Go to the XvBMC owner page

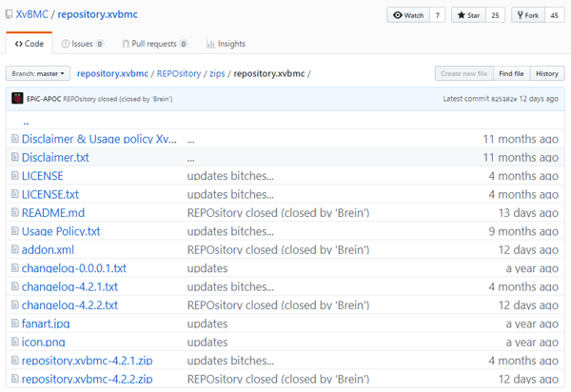coord(32,14)
